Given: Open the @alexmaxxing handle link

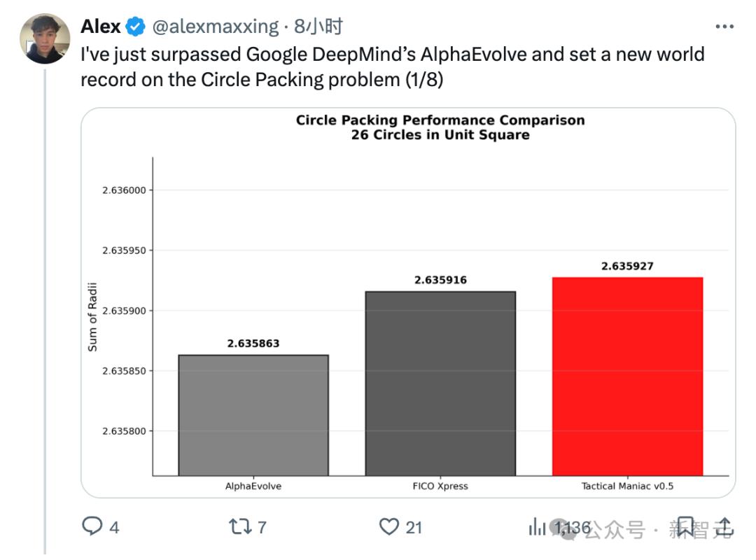Looking at the screenshot, I should coord(216,27).
